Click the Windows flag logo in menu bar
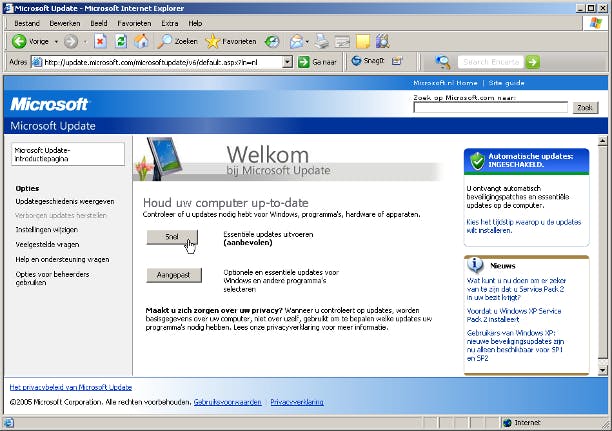The width and height of the screenshot is (612, 431). click(x=596, y=23)
